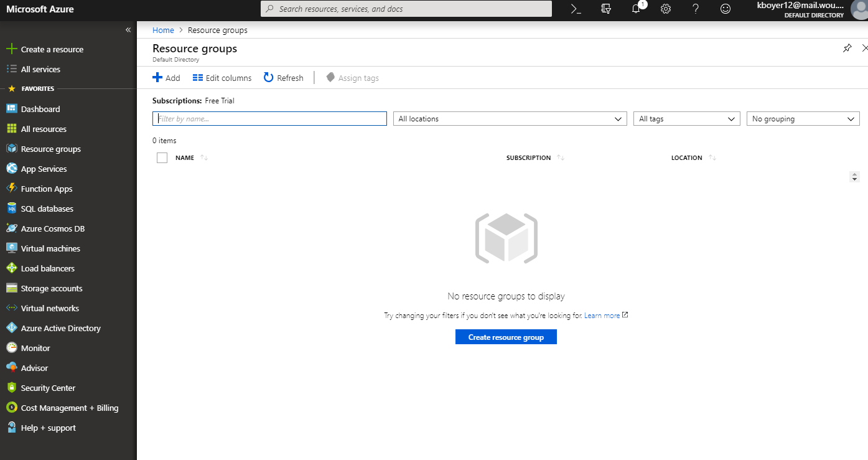
Task: Click the Resource groups cube icon
Action: pos(11,149)
